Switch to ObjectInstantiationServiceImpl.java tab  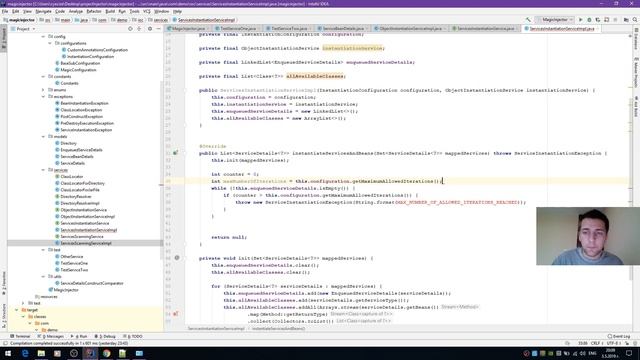pos(411,29)
